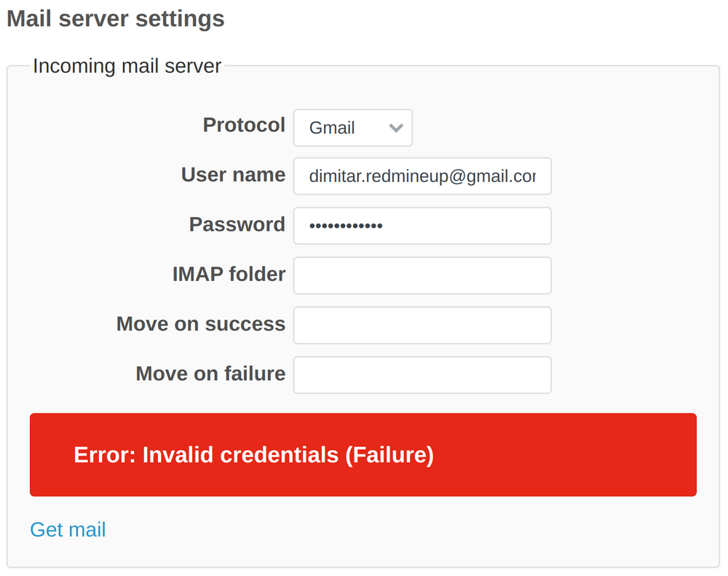The width and height of the screenshot is (728, 576).
Task: Click the Get mail link
Action: [x=68, y=529]
